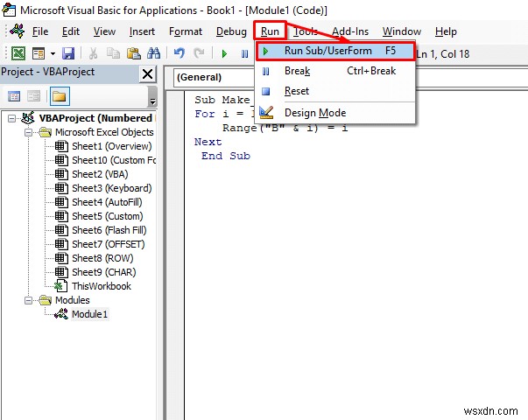Open the Add-Ins menu
Screen dimensions: 528x420
(x=350, y=31)
